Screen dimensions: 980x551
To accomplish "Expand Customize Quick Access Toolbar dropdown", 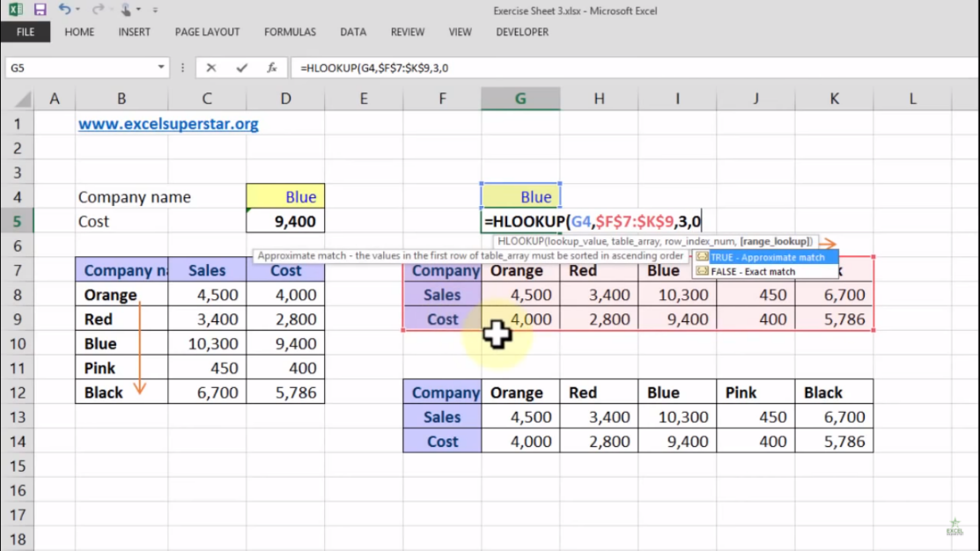I will point(155,10).
